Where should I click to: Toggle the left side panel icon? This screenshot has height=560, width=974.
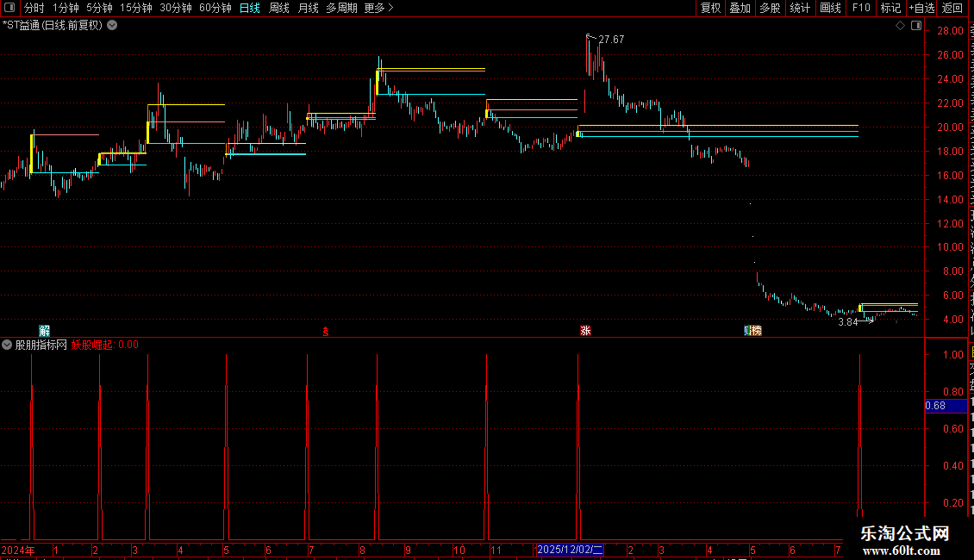(x=9, y=8)
